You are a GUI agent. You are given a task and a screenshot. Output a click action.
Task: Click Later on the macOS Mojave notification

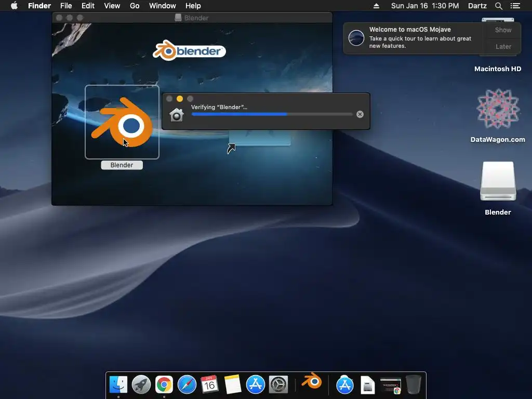(503, 46)
